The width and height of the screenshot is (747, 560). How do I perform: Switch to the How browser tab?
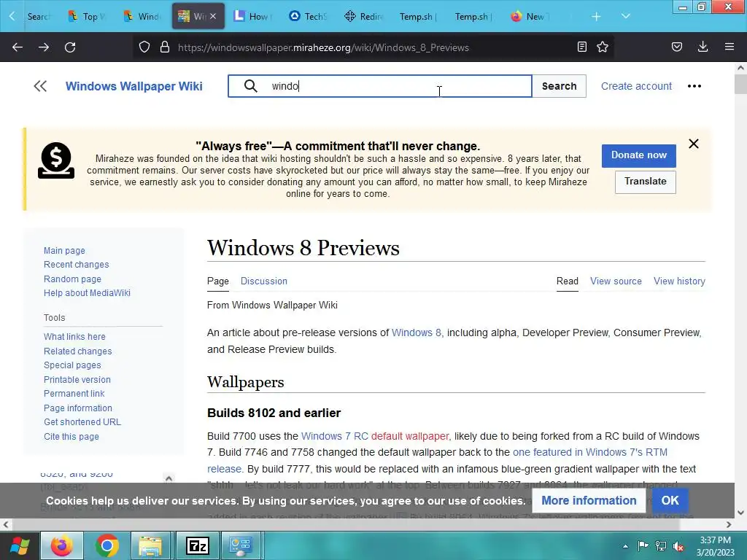click(x=252, y=17)
